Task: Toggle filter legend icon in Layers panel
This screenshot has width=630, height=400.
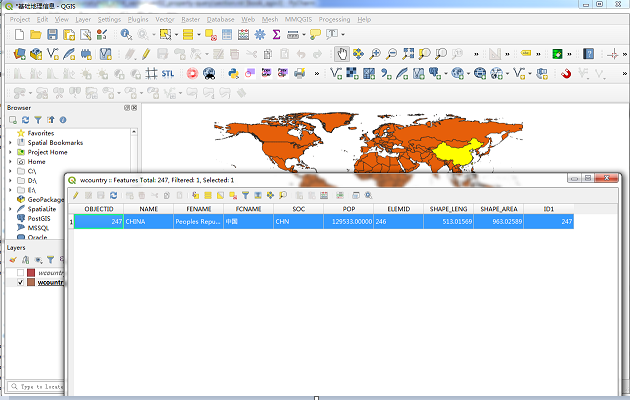Action: (50, 260)
